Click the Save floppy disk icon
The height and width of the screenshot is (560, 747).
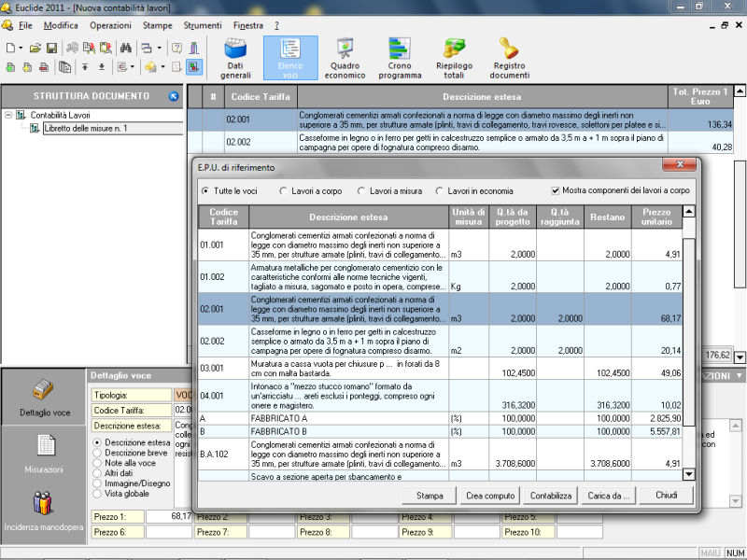[x=52, y=47]
